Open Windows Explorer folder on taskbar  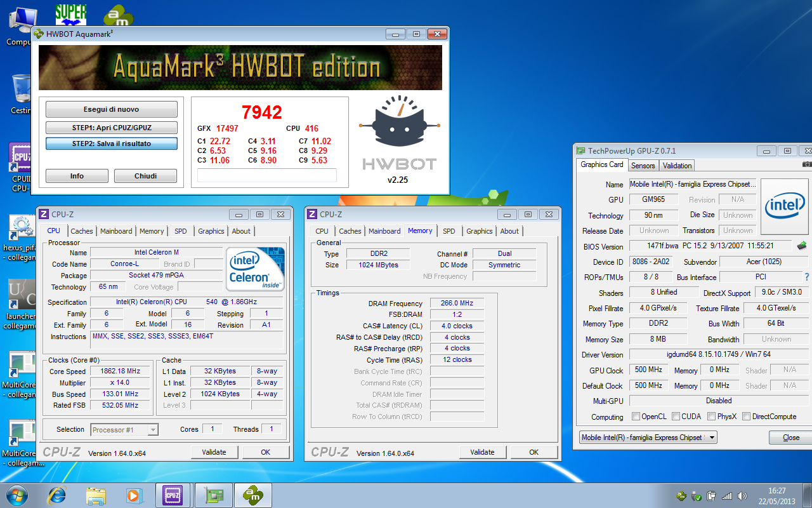(96, 495)
